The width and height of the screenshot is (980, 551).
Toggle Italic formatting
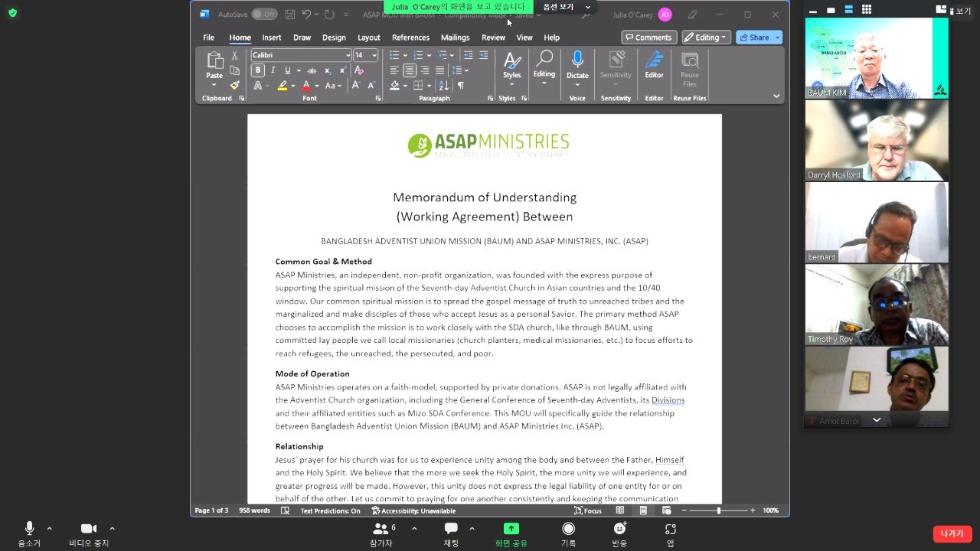[273, 70]
